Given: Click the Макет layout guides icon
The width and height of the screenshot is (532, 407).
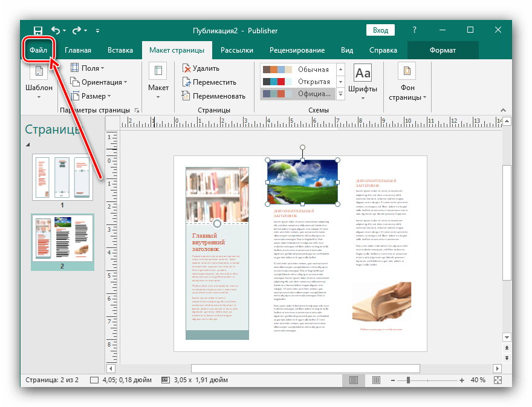Looking at the screenshot, I should pyautogui.click(x=158, y=71).
